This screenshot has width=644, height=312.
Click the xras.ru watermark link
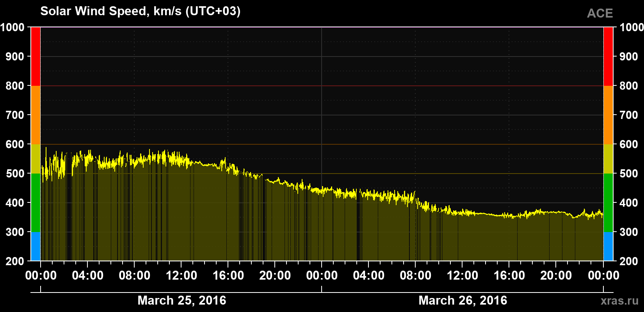(619, 301)
